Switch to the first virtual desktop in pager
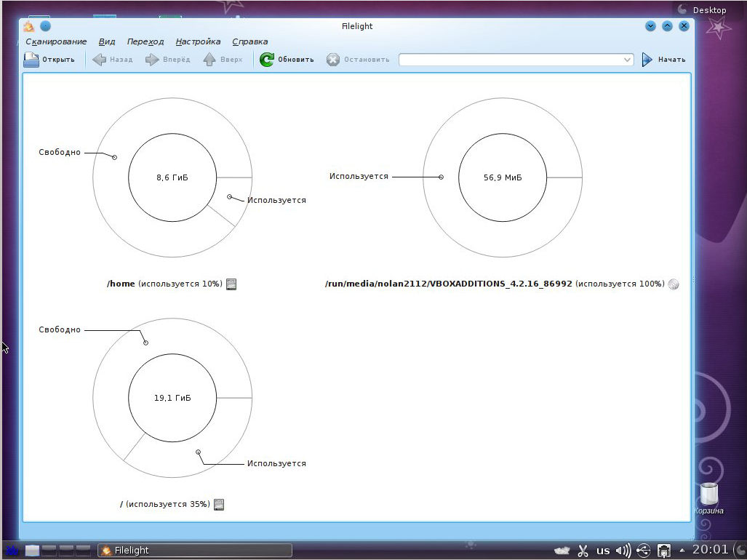 [x=32, y=551]
